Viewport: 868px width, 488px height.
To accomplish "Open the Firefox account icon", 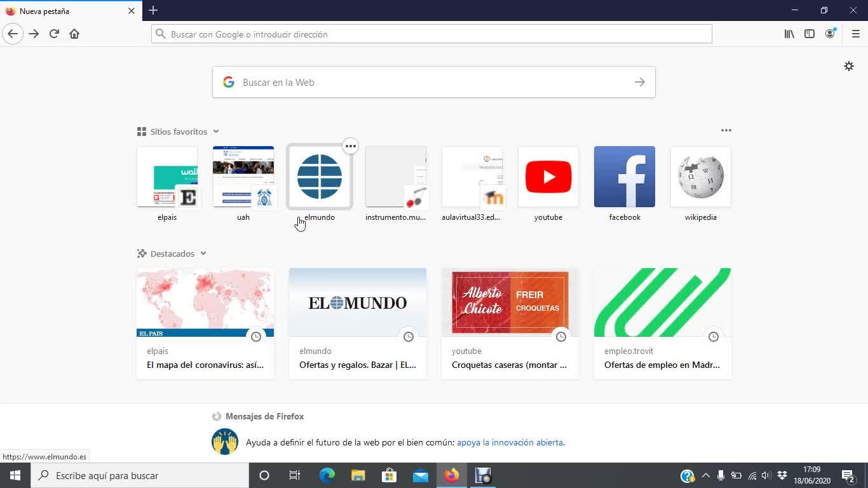I will pos(830,34).
